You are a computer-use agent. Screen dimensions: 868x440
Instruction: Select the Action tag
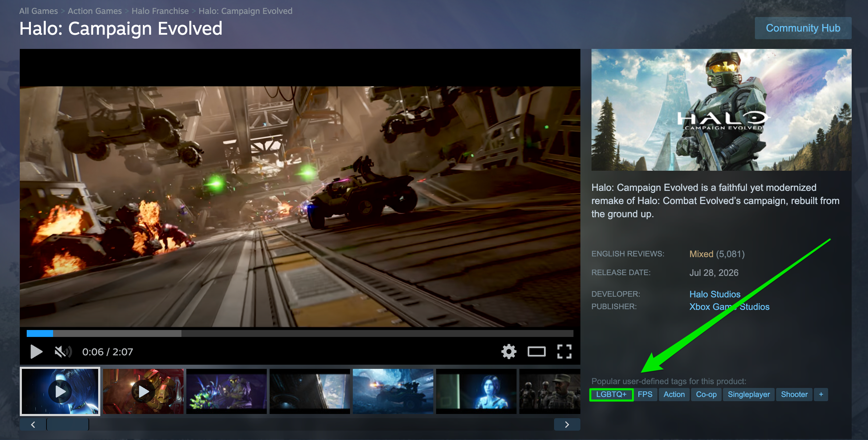pyautogui.click(x=674, y=395)
